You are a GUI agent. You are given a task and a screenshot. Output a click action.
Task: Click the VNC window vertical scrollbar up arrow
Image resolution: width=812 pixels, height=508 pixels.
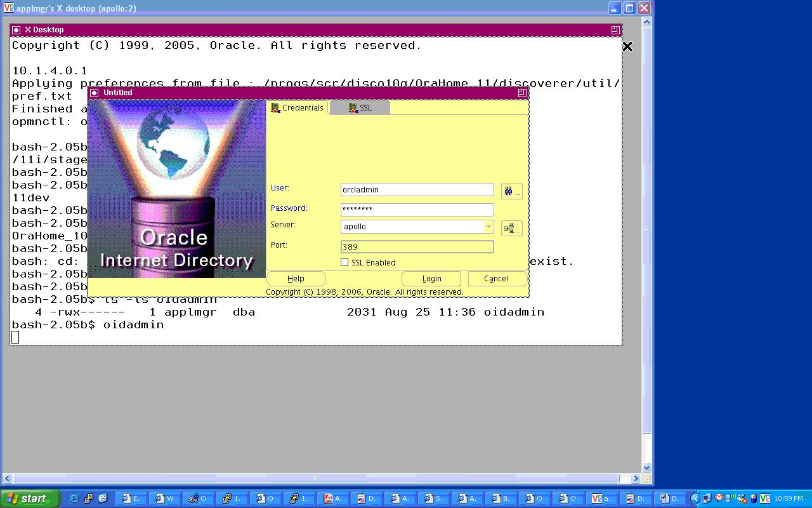[x=646, y=22]
